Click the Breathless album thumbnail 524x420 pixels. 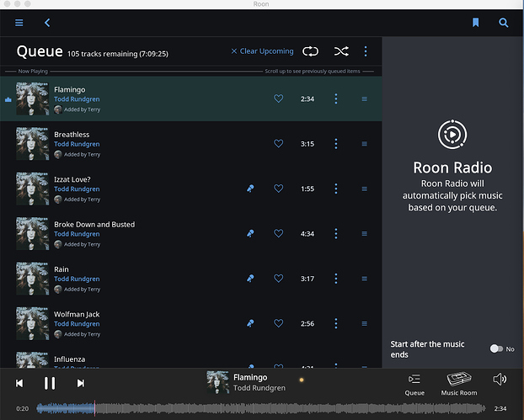point(32,144)
